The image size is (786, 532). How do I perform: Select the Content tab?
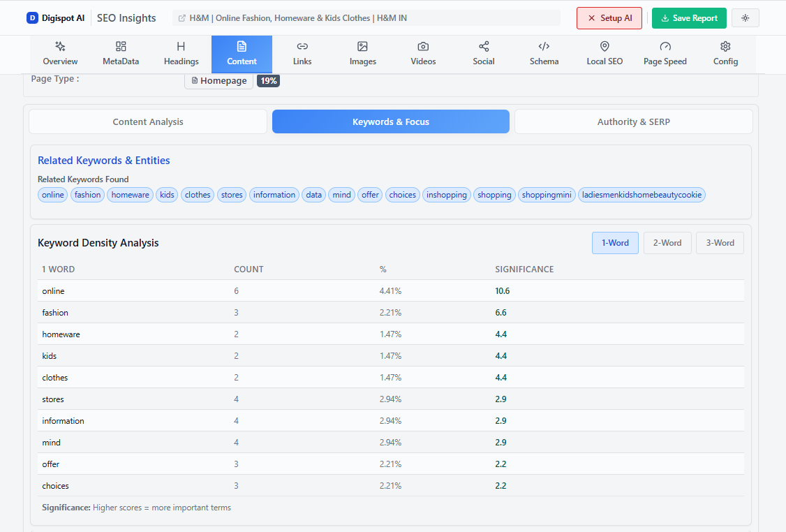coord(242,54)
